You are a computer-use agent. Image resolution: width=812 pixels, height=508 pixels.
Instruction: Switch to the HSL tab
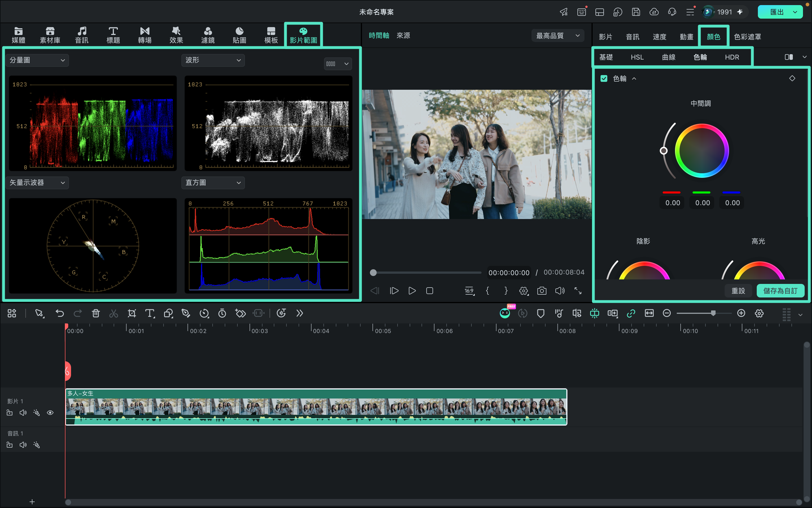(x=637, y=57)
